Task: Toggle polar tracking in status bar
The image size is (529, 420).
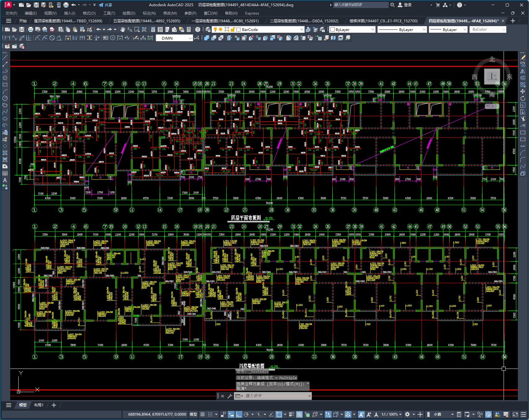Action: 246,414
